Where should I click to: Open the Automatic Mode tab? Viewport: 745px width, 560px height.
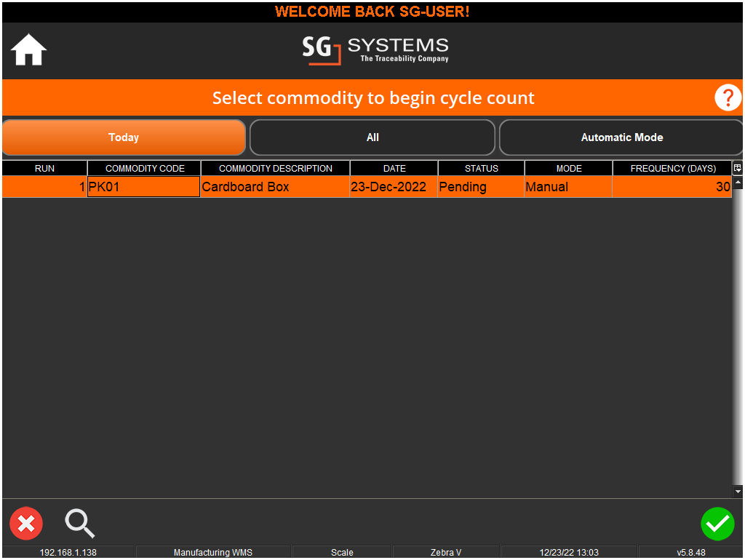point(622,137)
